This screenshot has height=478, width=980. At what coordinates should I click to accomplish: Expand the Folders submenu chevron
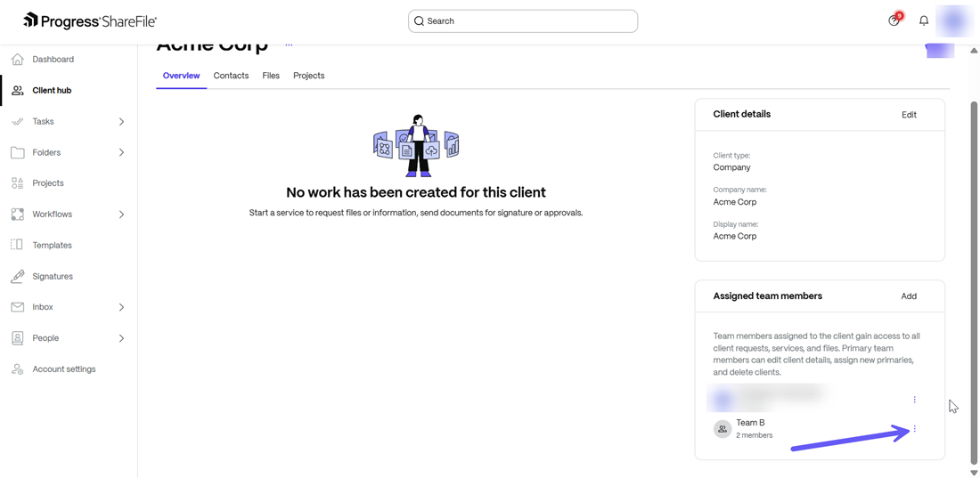tap(122, 153)
